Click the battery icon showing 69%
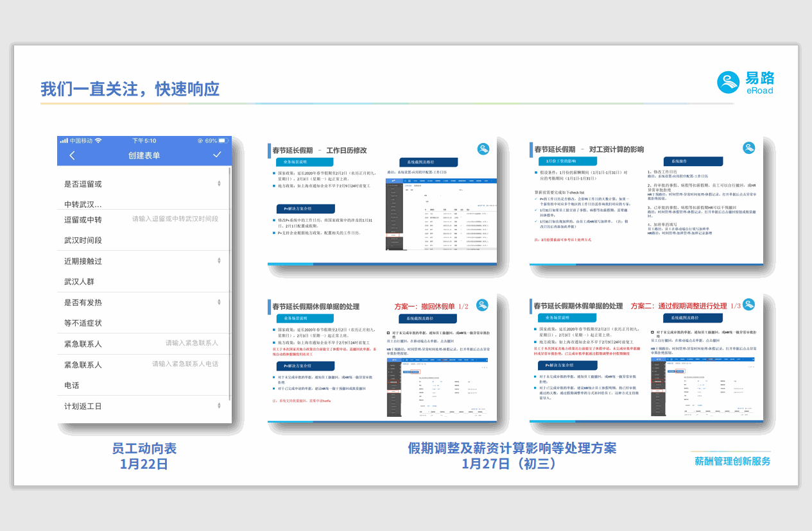 pos(225,140)
